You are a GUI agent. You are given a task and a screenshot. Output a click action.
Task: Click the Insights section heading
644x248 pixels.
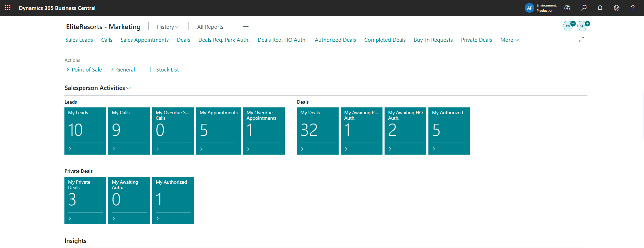coord(75,241)
